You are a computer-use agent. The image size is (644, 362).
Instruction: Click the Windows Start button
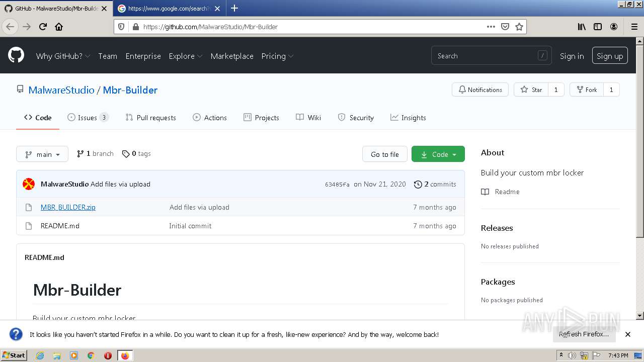click(x=14, y=355)
